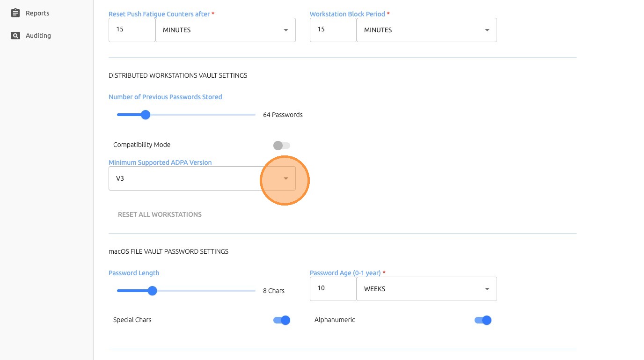Screen dimensions: 644x360
Task: Open the Reset Push Fatigue Counters unit dropdown
Action: 226,30
